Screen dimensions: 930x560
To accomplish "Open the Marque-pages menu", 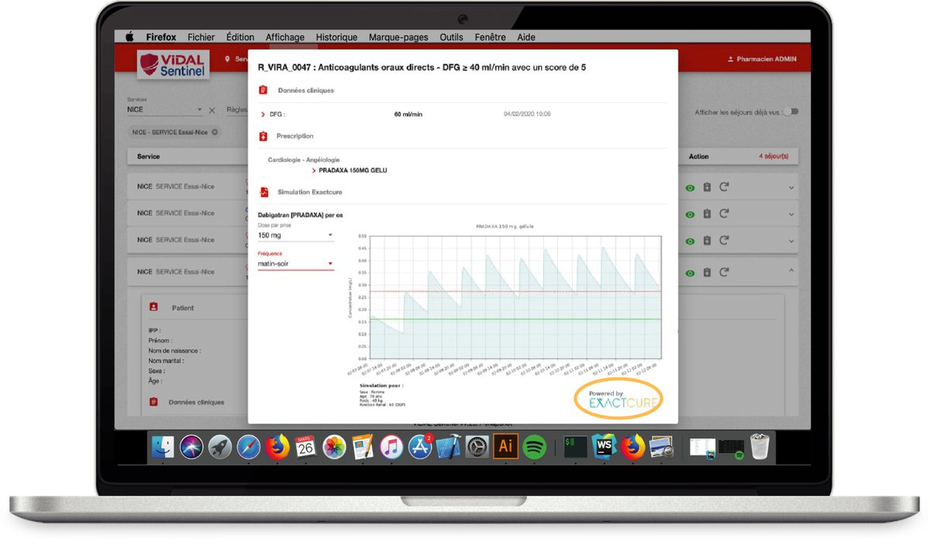I will [398, 37].
